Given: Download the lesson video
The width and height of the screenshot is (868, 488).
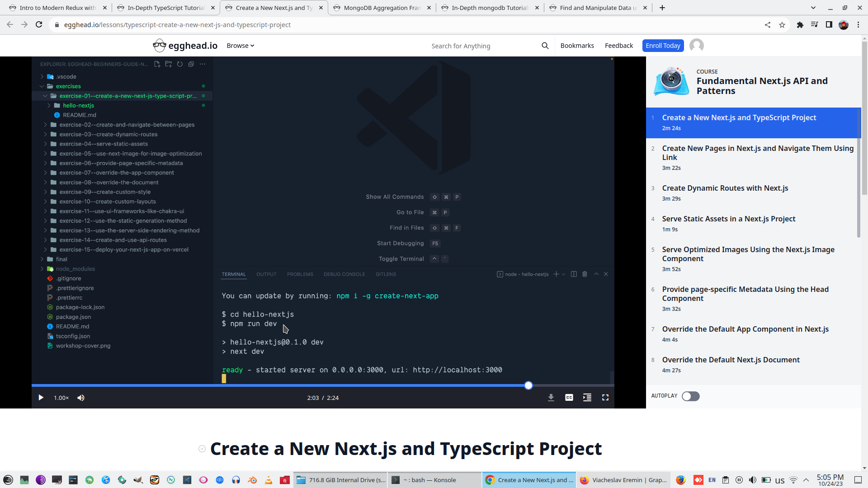Looking at the screenshot, I should (551, 397).
